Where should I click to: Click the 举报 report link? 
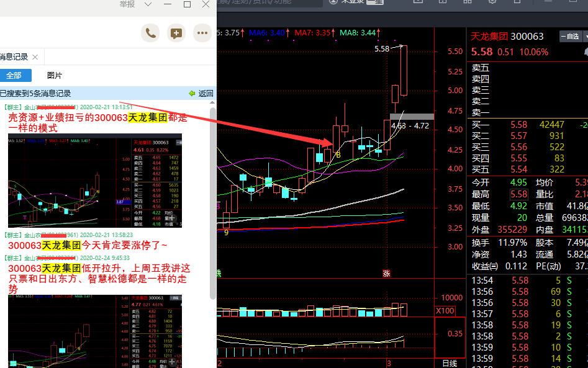(127, 4)
